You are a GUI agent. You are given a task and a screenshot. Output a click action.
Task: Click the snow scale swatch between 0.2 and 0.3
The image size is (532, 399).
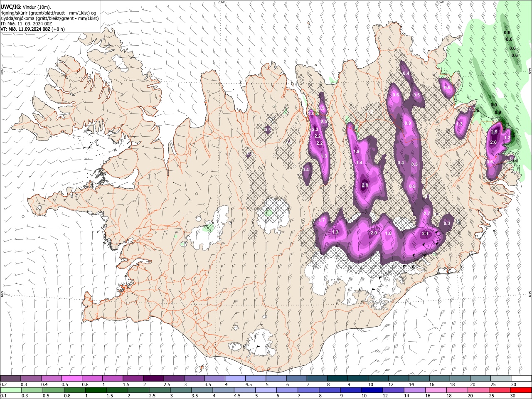pos(11,379)
